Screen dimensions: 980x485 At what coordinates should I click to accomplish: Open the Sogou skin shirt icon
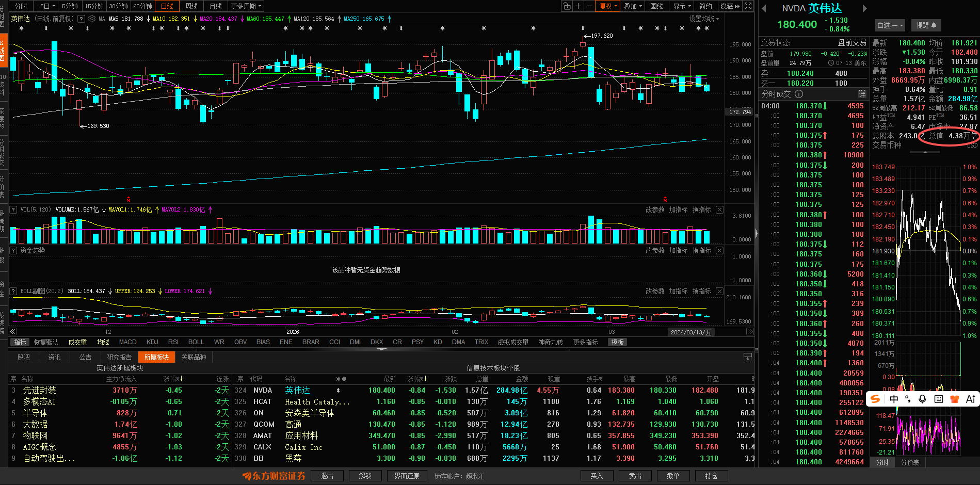tap(954, 399)
